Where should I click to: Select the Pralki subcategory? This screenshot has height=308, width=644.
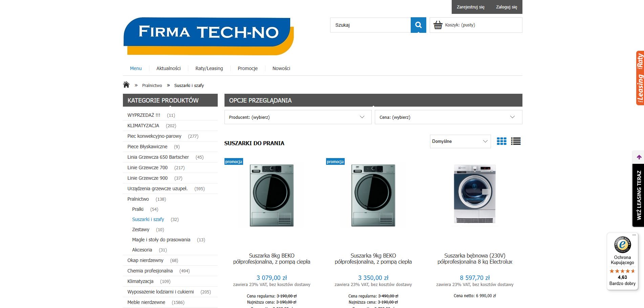tap(138, 209)
